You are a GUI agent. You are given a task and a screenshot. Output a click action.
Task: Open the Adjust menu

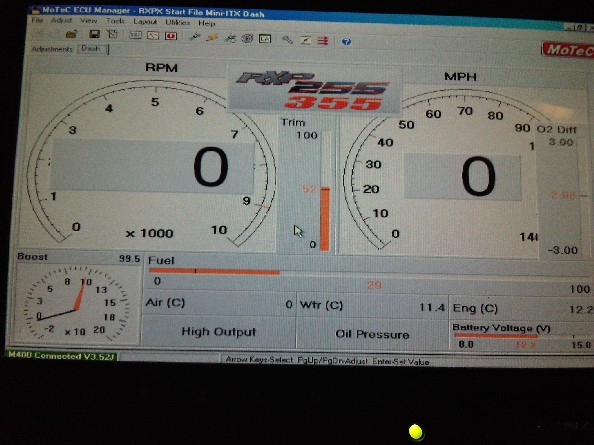(61, 20)
